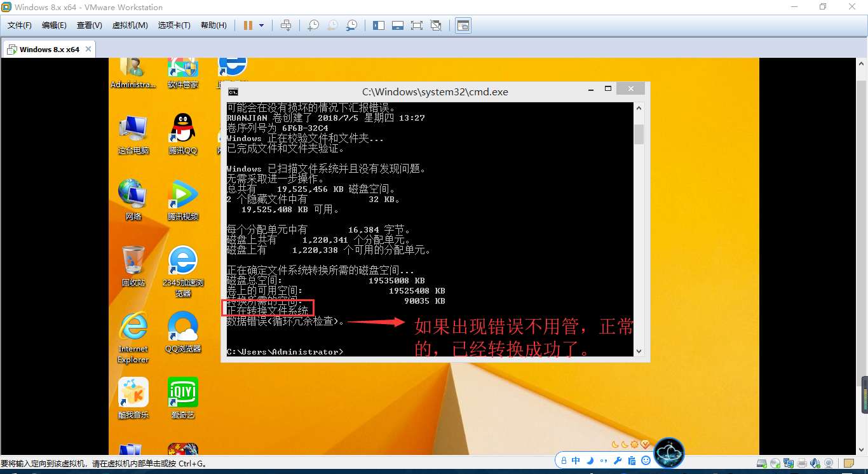Take a snapshot of the VM
Screen dimensions: 868x474
point(313,25)
